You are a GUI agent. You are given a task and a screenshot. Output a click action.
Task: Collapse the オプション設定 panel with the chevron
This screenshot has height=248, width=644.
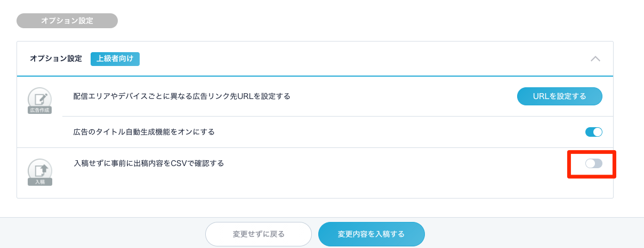pos(595,59)
